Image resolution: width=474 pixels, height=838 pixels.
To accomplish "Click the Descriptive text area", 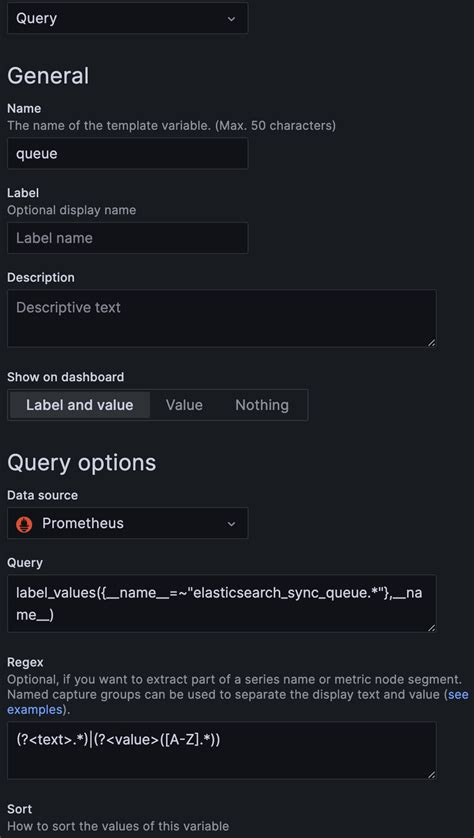I will pos(222,319).
